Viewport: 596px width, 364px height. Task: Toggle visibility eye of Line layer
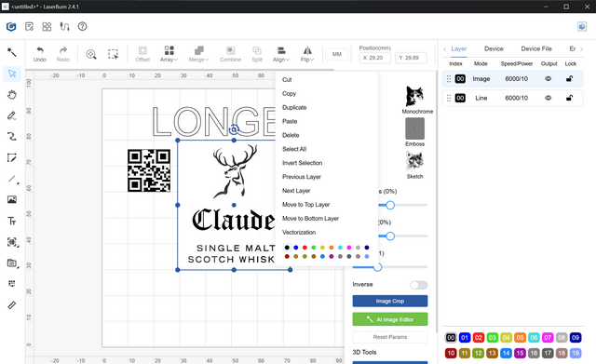[x=549, y=98]
